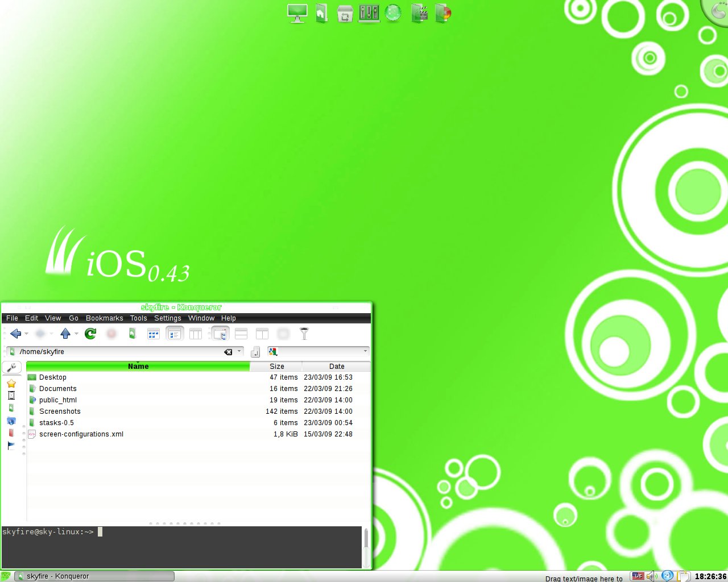This screenshot has height=582, width=728.
Task: Open the Bookmarks menu
Action: point(105,318)
